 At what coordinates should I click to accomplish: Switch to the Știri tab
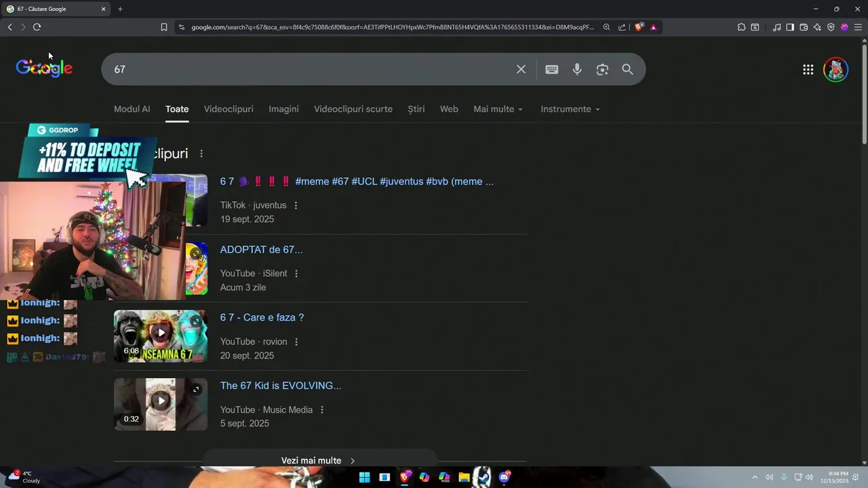point(416,109)
